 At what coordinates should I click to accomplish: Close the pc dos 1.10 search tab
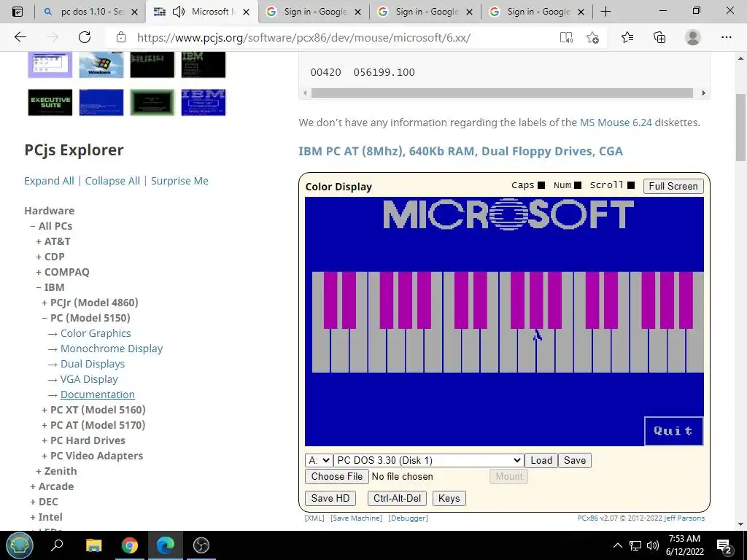click(134, 12)
